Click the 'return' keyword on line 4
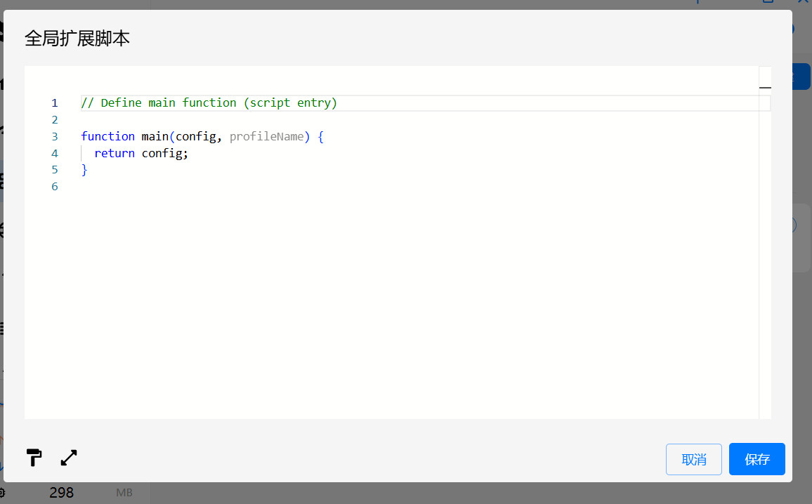 tap(114, 153)
